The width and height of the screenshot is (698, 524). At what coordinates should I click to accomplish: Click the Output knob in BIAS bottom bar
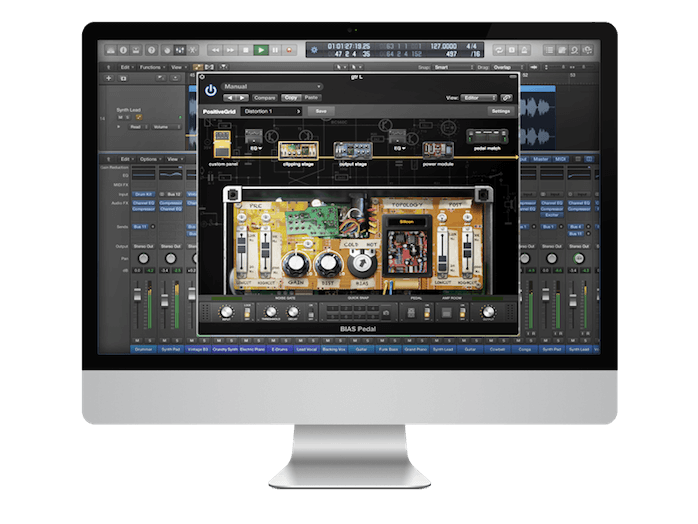pos(488,312)
